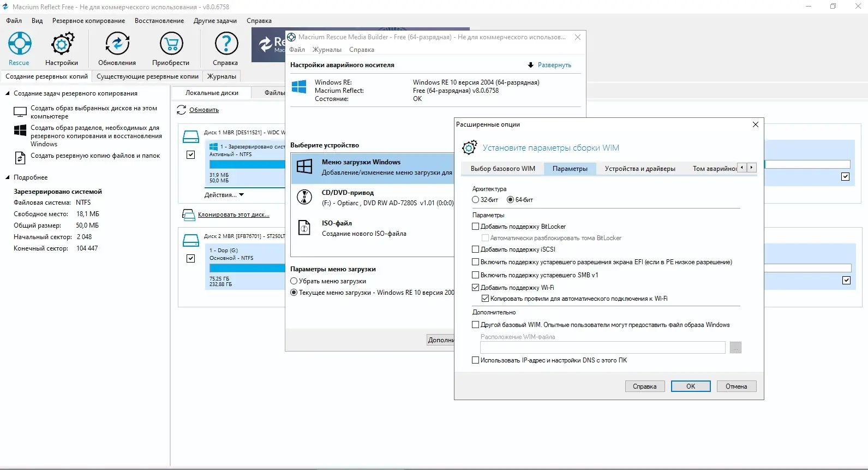Image resolution: width=868 pixels, height=470 pixels.
Task: Uncheck the Диск 2 MBR checkbox
Action: (x=190, y=258)
